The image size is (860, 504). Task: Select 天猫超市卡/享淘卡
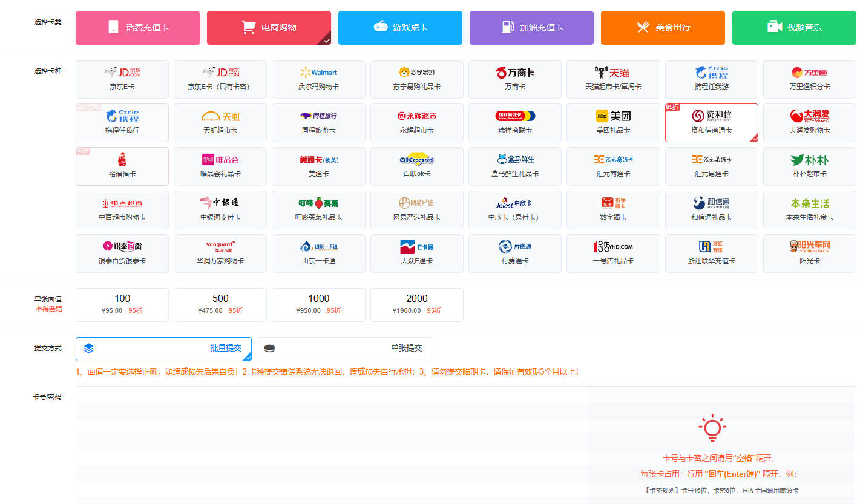click(x=613, y=79)
